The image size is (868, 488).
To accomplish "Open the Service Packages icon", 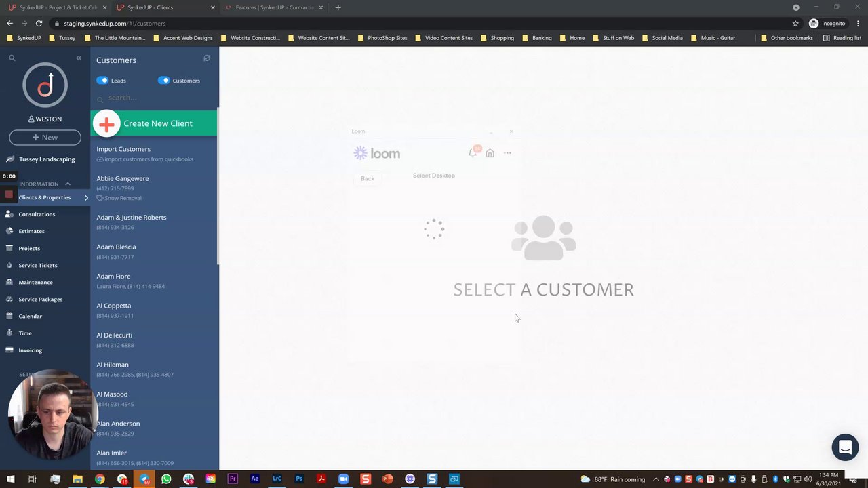I will click(9, 299).
